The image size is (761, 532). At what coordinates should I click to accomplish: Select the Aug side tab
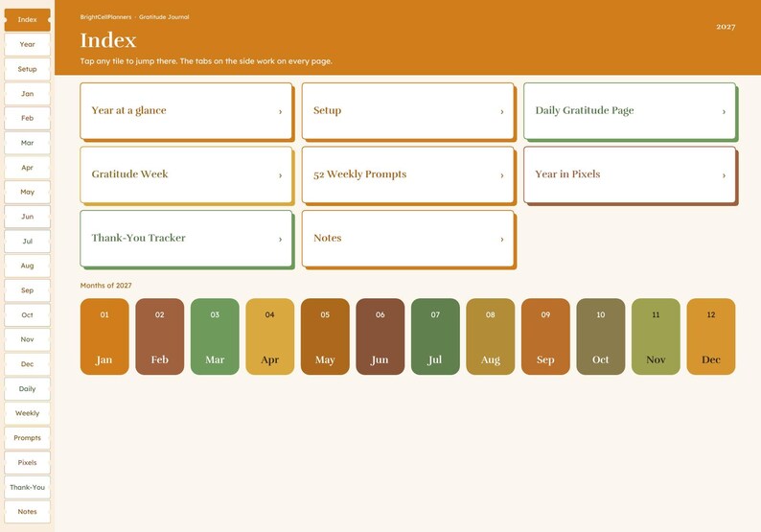tap(27, 266)
